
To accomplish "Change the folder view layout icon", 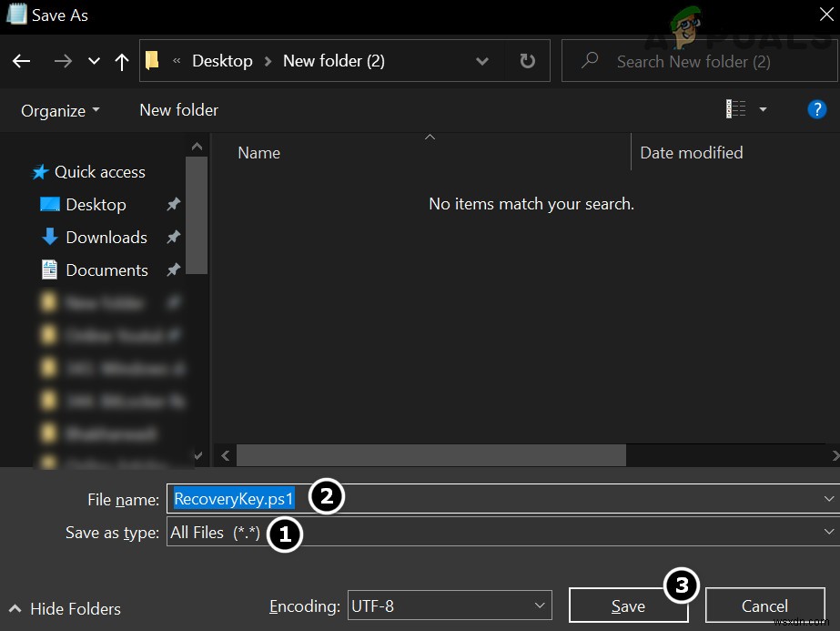I will tap(735, 108).
